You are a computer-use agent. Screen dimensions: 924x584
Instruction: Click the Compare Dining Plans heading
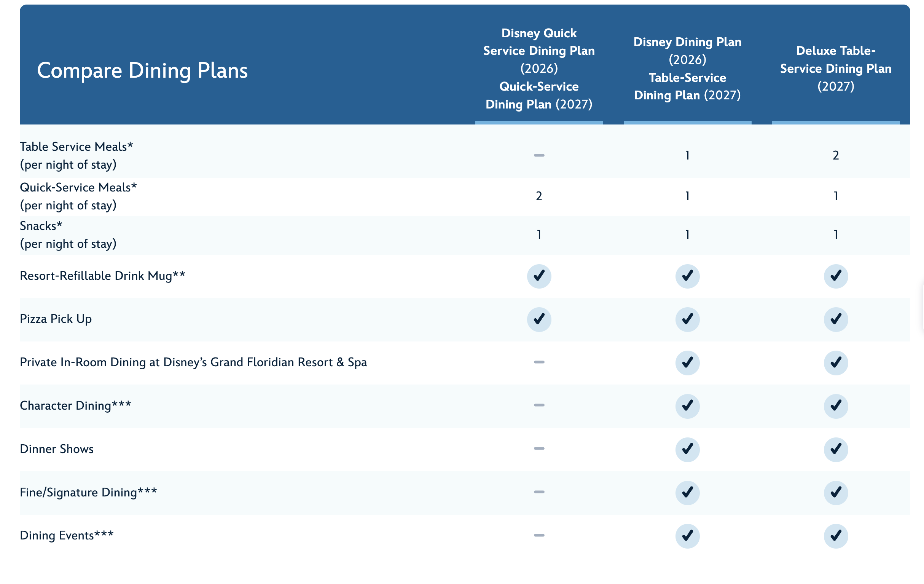point(142,71)
